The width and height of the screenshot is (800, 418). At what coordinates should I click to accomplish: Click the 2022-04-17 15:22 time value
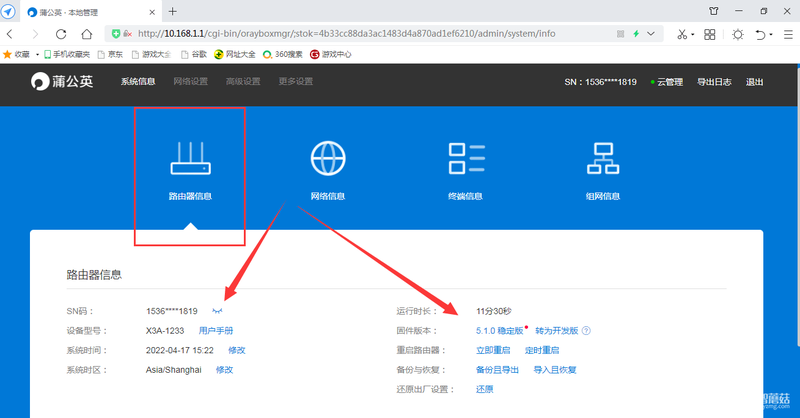180,350
